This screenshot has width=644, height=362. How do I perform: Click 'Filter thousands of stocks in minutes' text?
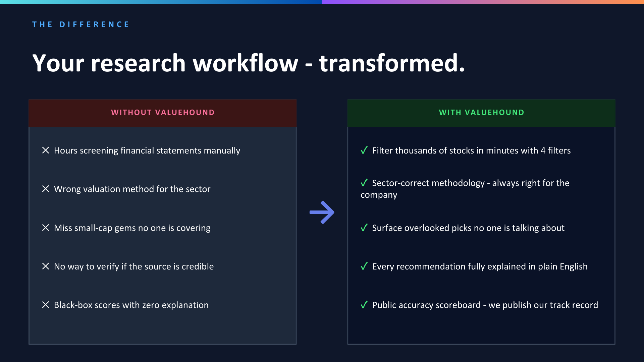coord(471,150)
